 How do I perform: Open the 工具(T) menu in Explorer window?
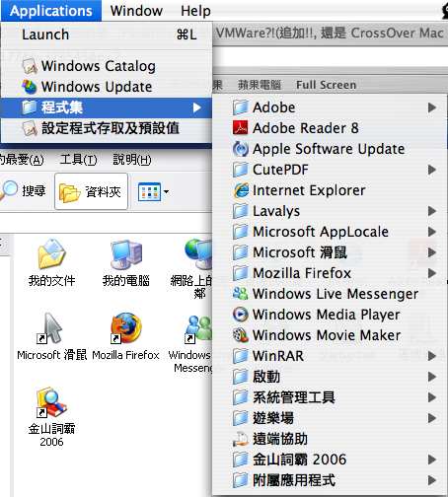[x=78, y=160]
